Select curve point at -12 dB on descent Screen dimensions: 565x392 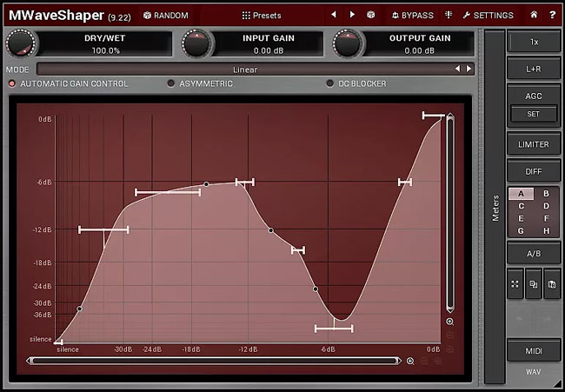point(270,230)
